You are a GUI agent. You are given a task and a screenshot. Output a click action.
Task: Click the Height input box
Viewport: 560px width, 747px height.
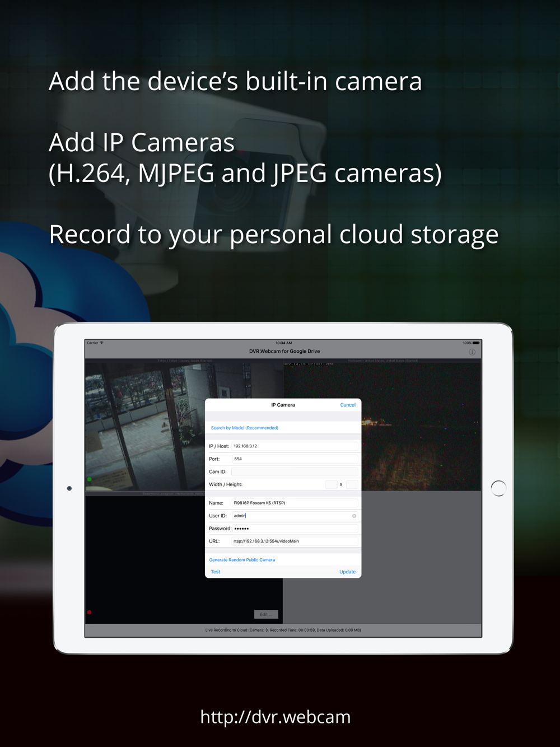pyautogui.click(x=352, y=484)
